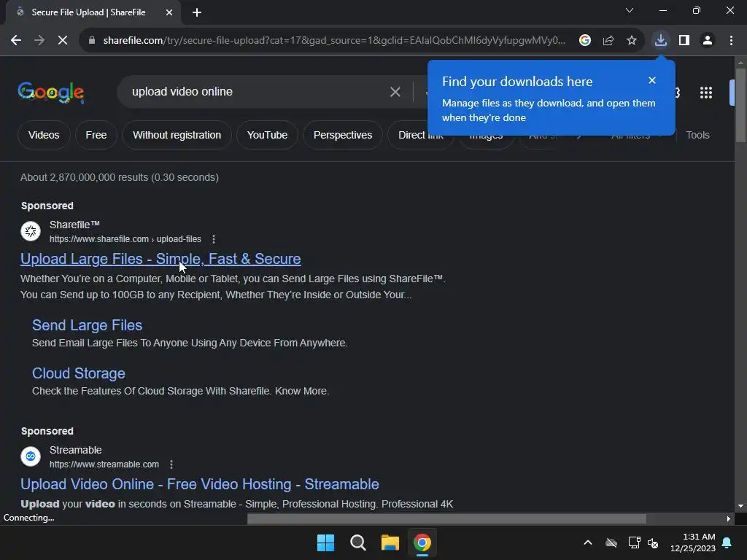The width and height of the screenshot is (747, 560).
Task: Open Upload Video Online Streamable link
Action: 200,484
